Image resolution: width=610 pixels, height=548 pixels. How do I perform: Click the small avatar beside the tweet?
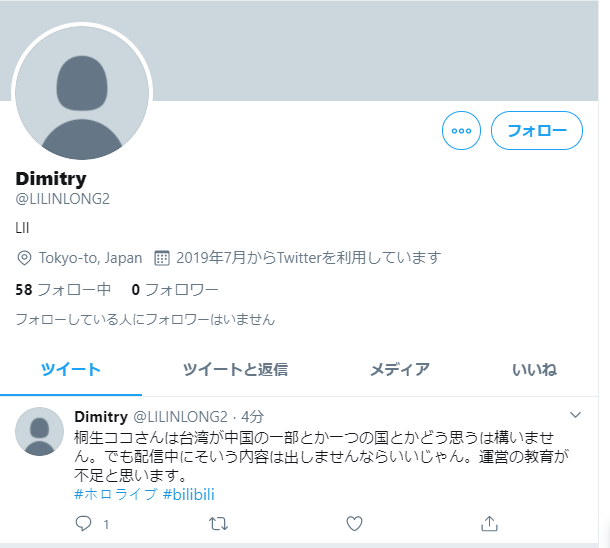39,431
